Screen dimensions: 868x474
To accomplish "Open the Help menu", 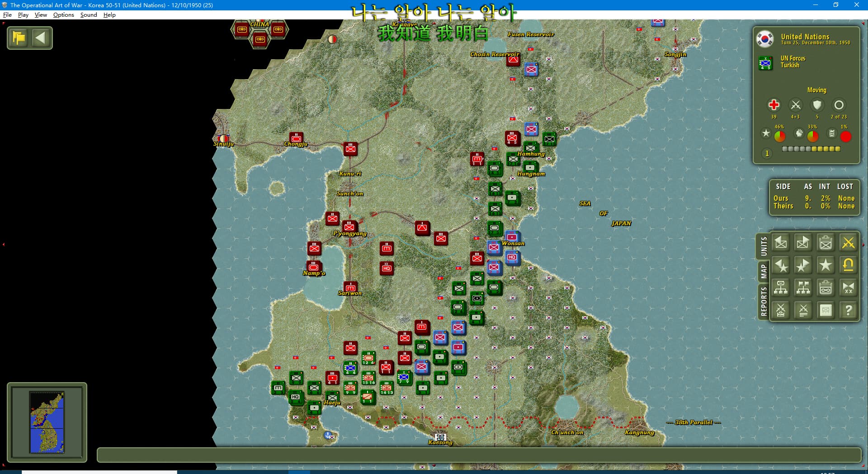I will 109,15.
